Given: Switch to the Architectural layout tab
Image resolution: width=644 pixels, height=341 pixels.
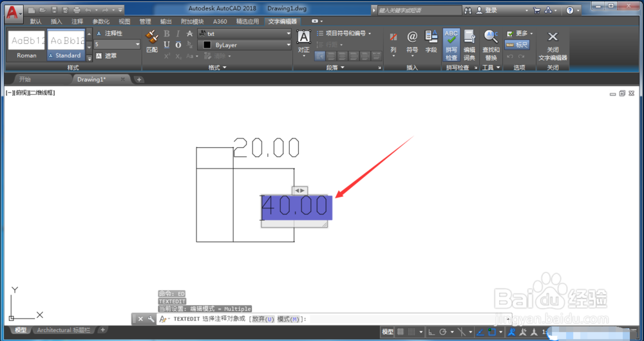Looking at the screenshot, I should (63, 330).
